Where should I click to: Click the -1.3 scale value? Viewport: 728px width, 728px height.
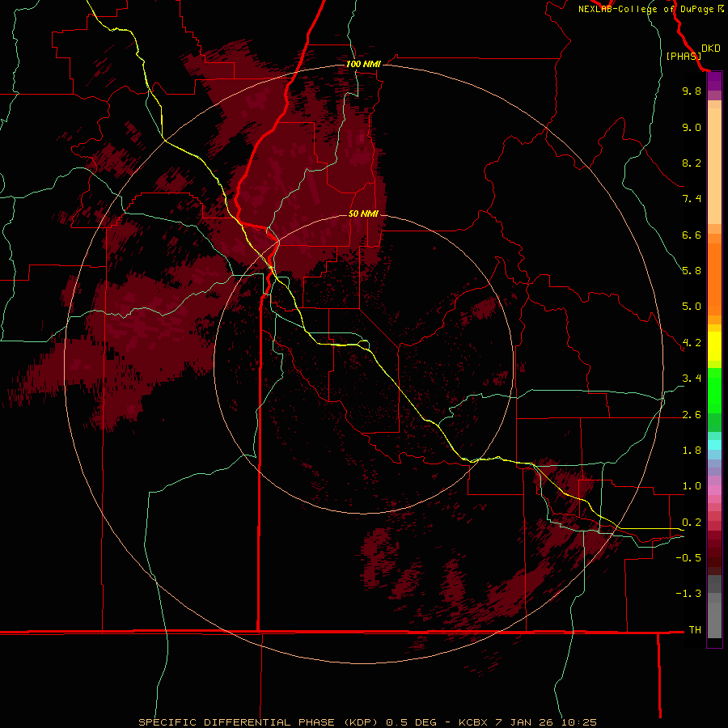coord(688,594)
